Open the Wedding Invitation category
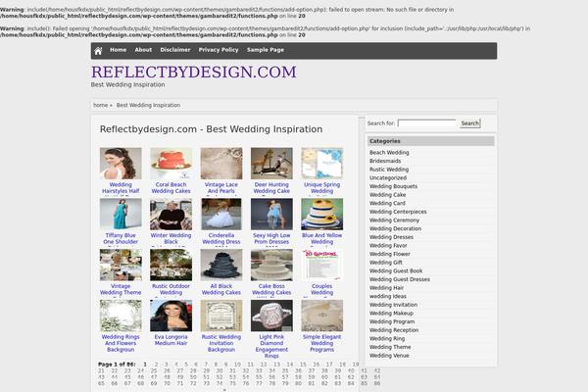Image resolution: width=588 pixels, height=392 pixels. [x=393, y=305]
